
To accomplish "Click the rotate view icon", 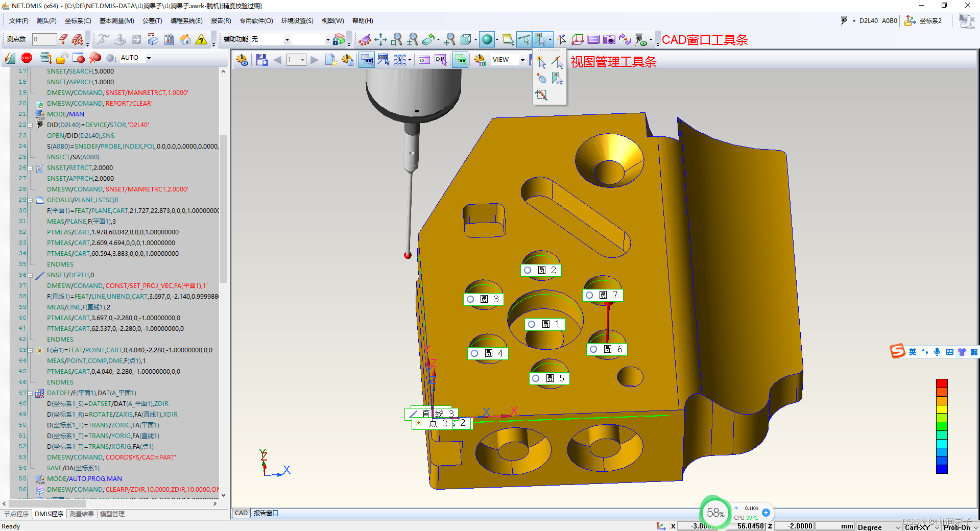I will (429, 39).
